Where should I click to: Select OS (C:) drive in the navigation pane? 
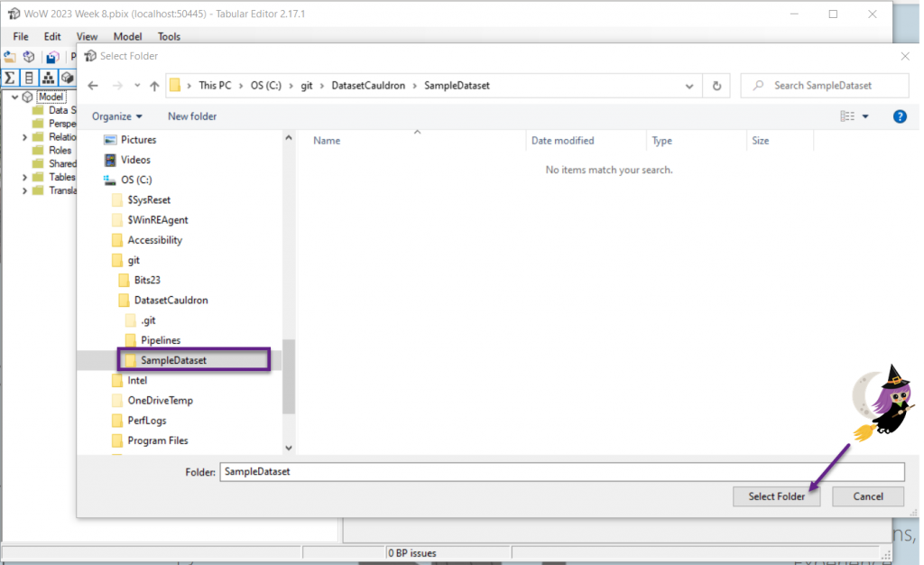(x=136, y=180)
